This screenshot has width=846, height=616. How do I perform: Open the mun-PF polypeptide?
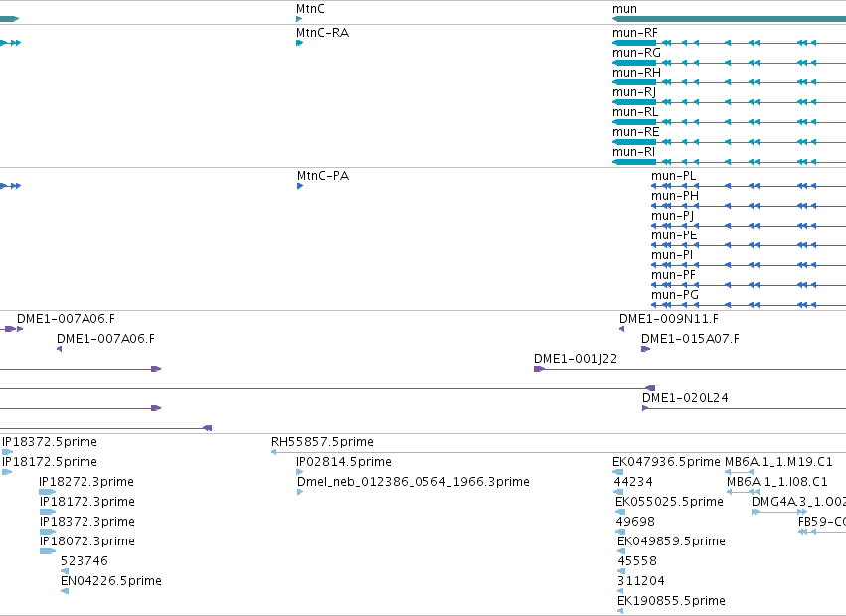(x=674, y=275)
